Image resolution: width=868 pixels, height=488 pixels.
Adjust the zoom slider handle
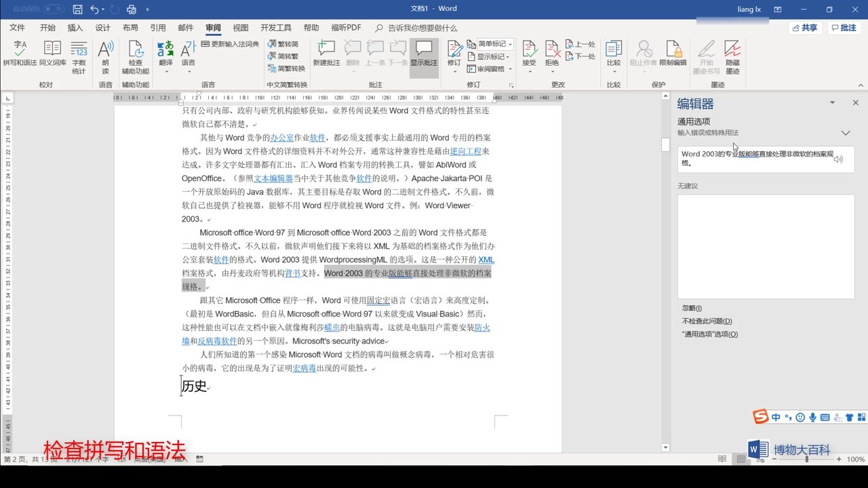[806, 459]
